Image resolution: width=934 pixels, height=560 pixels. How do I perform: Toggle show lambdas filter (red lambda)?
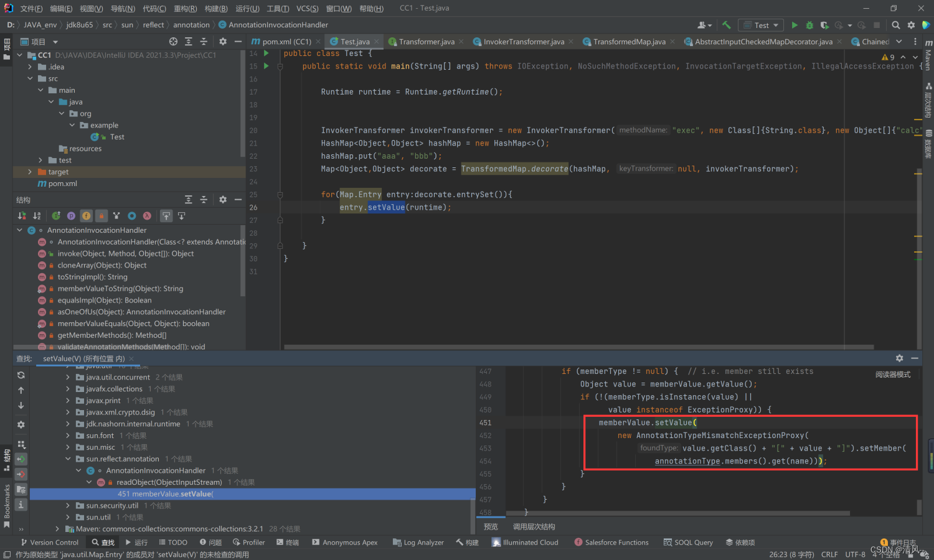click(147, 216)
